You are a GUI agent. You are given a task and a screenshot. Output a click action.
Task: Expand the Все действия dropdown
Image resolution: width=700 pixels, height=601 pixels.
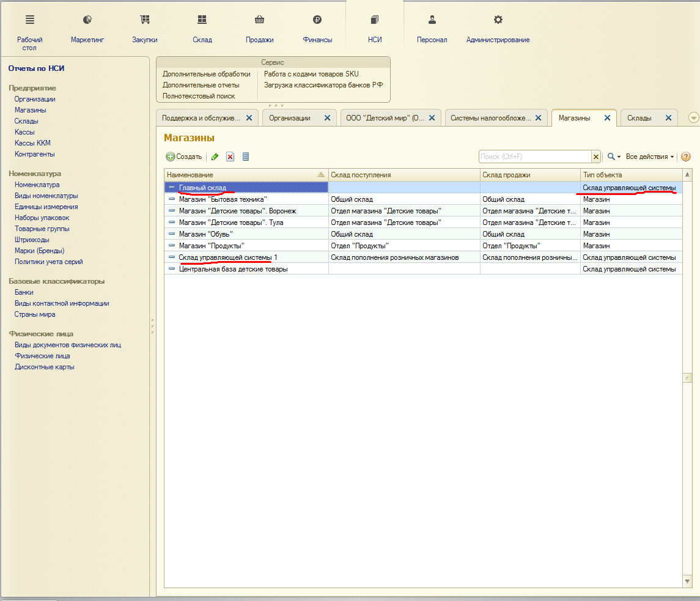click(x=649, y=157)
